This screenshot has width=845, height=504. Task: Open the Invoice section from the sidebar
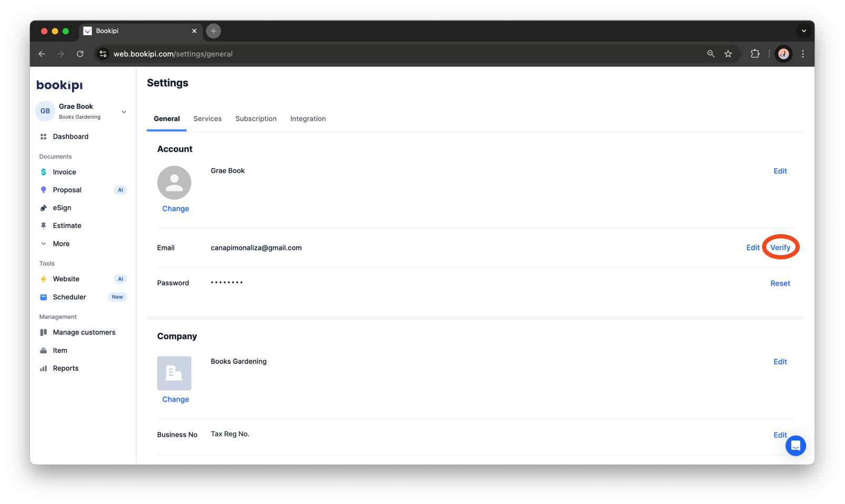[64, 172]
